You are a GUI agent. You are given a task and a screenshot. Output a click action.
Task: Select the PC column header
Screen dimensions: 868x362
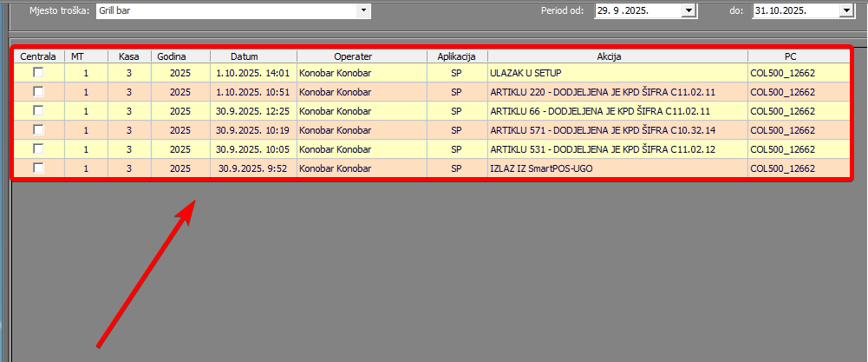point(790,56)
